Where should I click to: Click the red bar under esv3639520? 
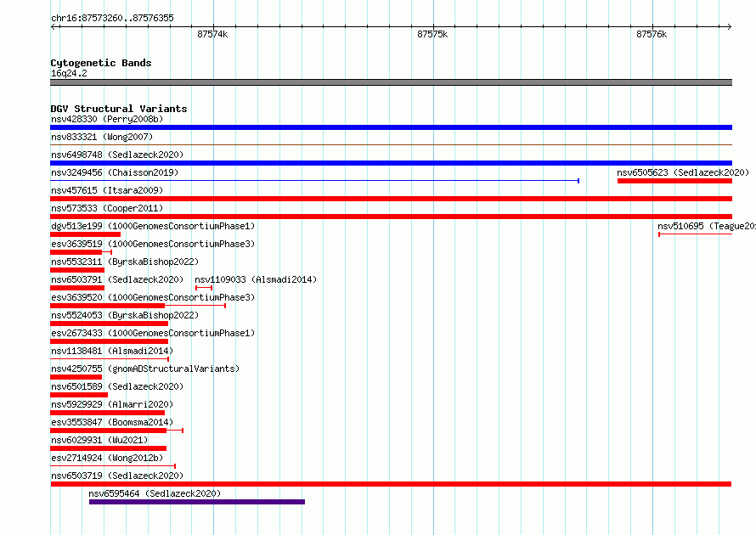click(x=108, y=306)
